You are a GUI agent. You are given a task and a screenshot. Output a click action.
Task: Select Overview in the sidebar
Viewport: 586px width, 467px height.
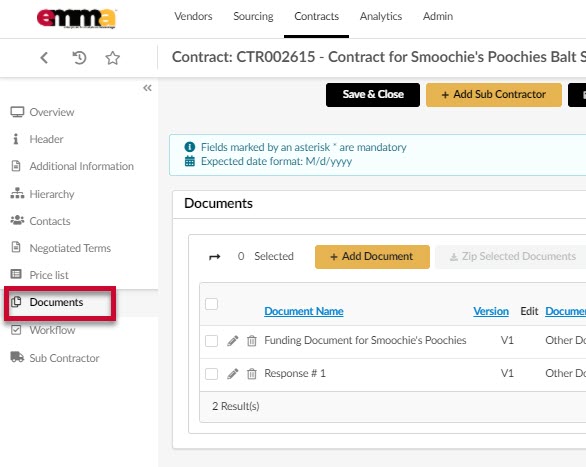click(52, 112)
